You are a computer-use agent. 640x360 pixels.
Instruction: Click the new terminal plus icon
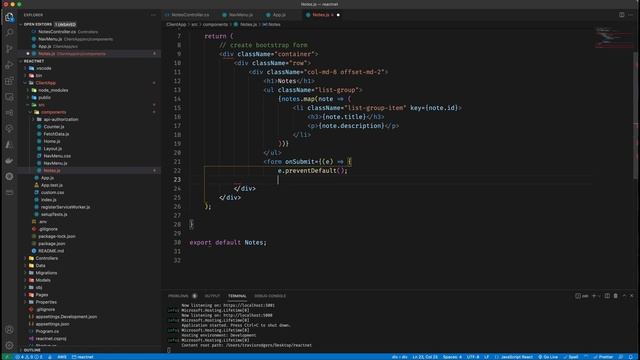[594, 296]
